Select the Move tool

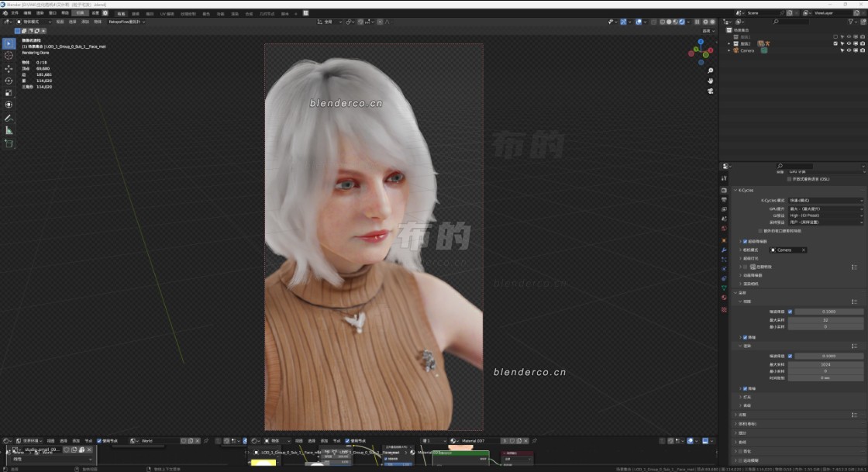[x=9, y=69]
